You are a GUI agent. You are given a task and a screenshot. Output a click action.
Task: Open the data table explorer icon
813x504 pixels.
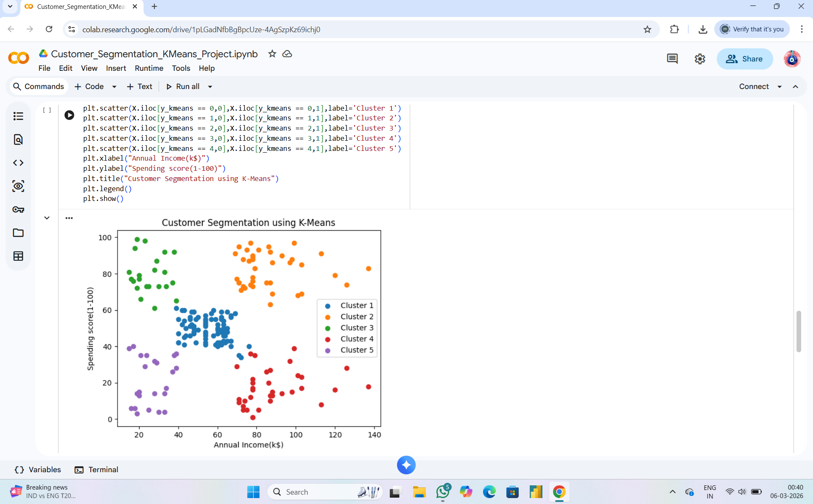click(x=18, y=256)
